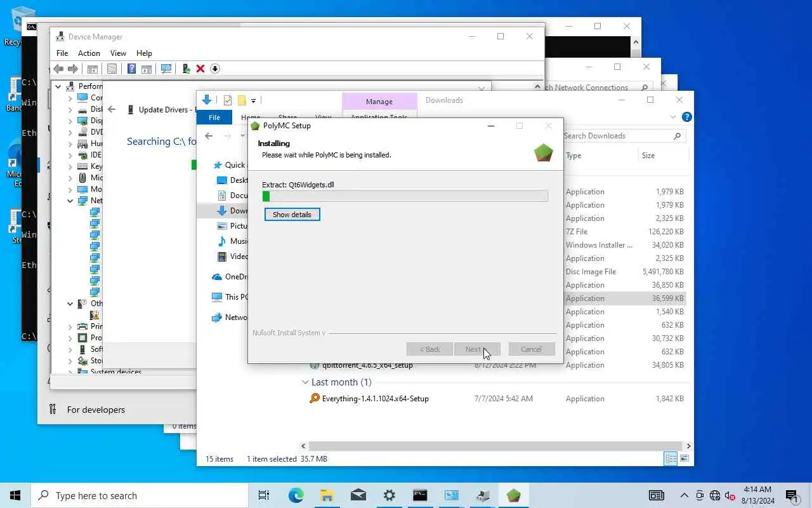Open File Explorer from the taskbar
Viewport: 812px width, 508px height.
click(327, 495)
